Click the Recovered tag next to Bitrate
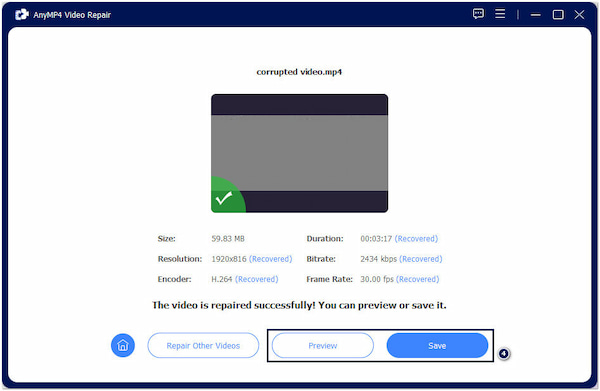The image size is (600, 391). pos(421,259)
